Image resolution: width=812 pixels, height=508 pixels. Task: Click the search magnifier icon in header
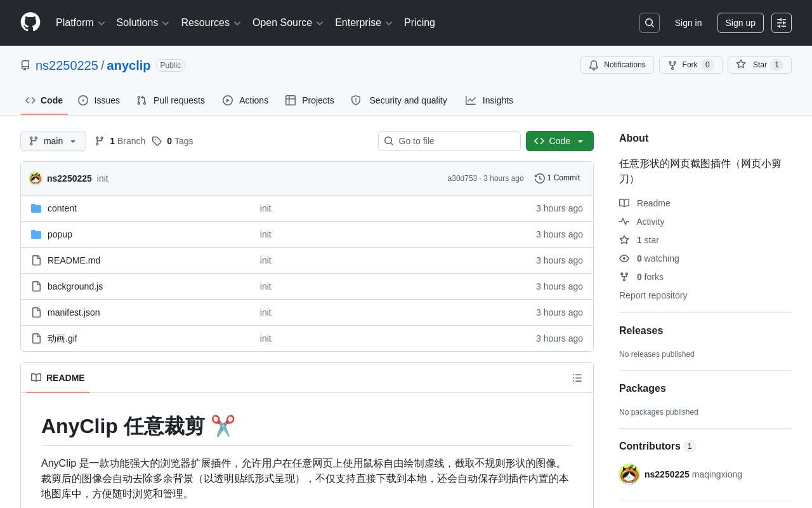650,23
